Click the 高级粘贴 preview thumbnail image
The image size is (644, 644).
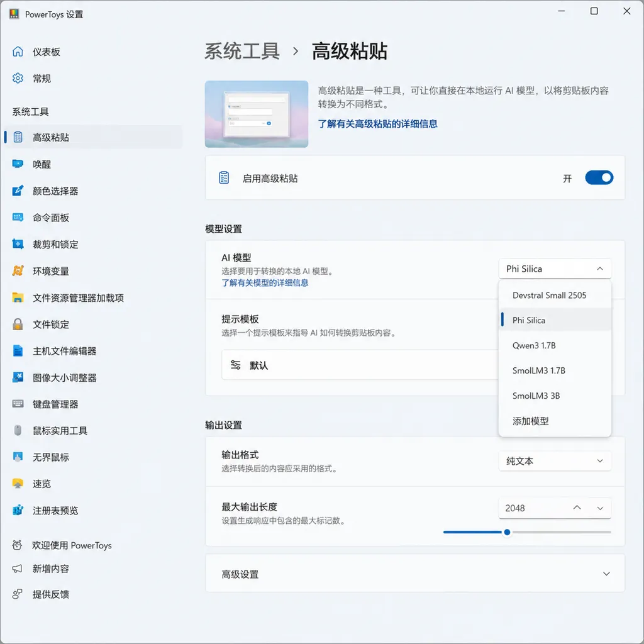coord(257,114)
